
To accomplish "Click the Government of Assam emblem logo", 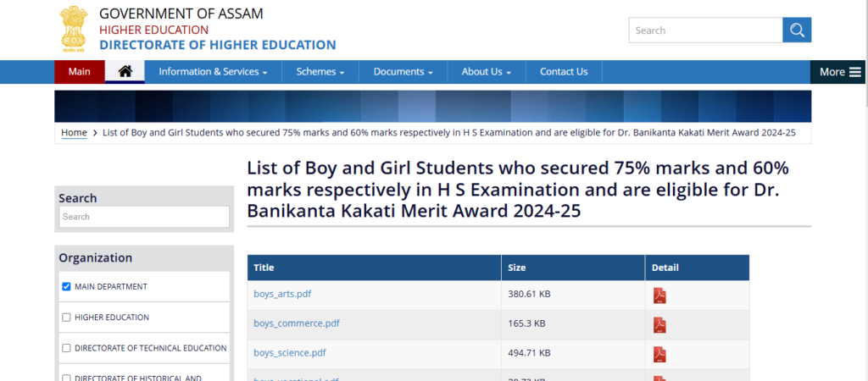I will 75,28.
